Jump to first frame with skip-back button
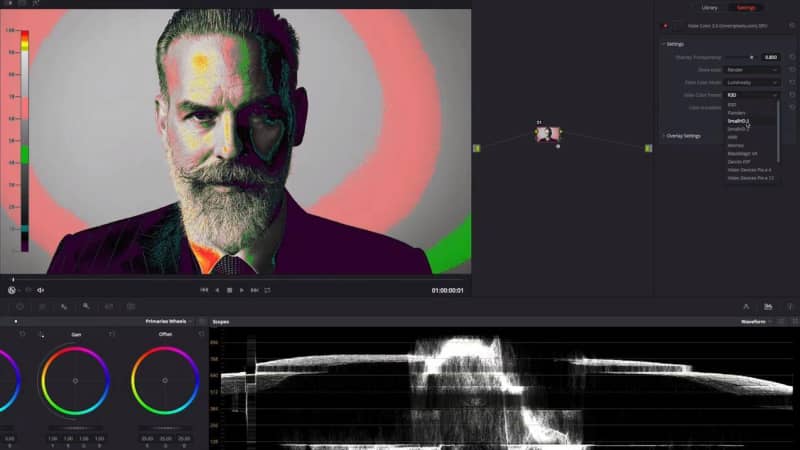Image resolution: width=800 pixels, height=450 pixels. point(204,290)
